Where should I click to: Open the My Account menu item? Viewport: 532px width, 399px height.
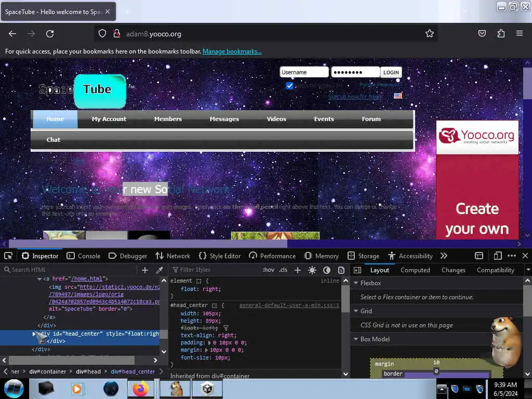[x=109, y=119]
